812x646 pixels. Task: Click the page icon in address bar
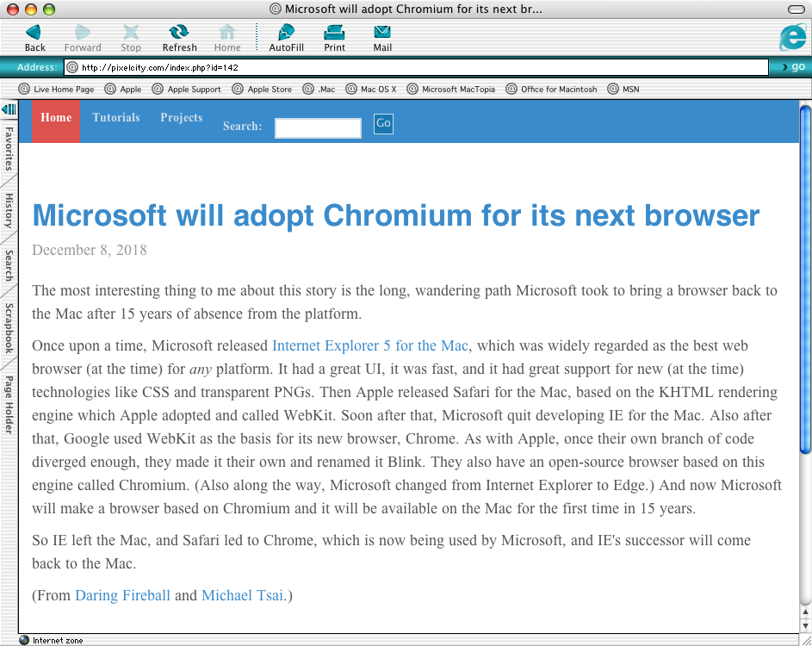tap(72, 67)
